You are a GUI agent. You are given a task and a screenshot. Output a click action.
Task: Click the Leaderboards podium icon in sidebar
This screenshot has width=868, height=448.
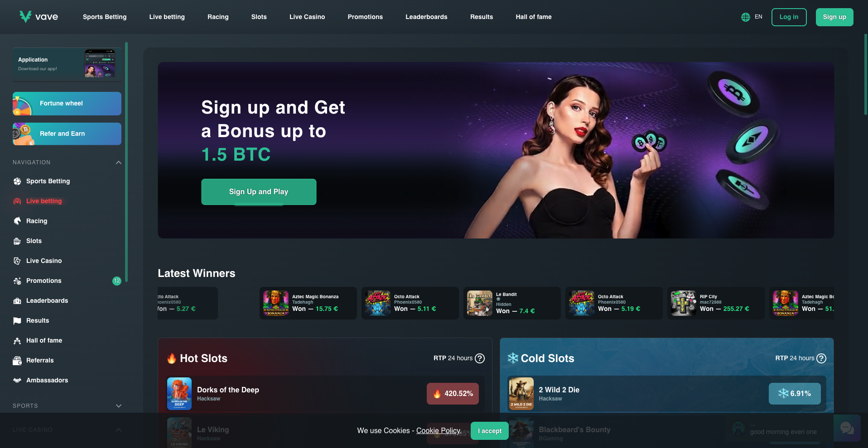(17, 300)
